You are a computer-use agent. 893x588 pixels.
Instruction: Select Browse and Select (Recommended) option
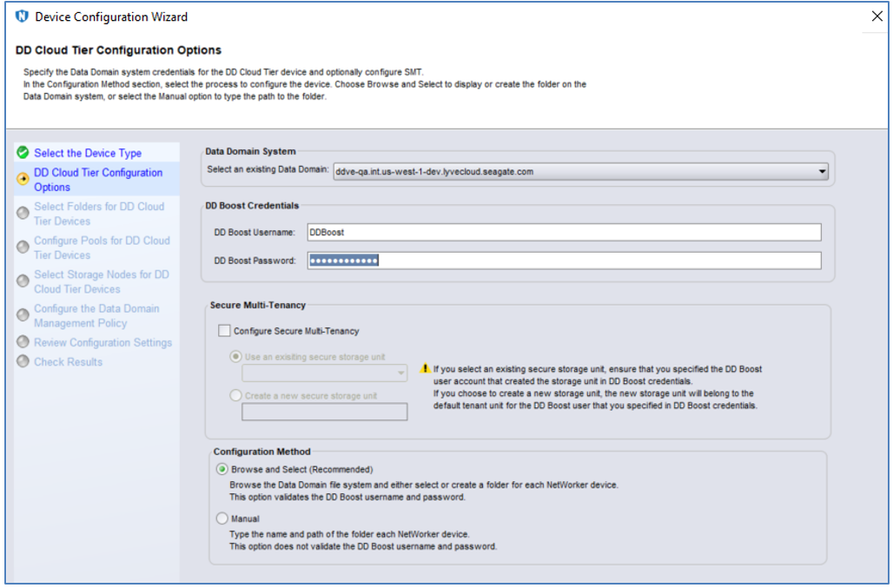[x=222, y=469]
